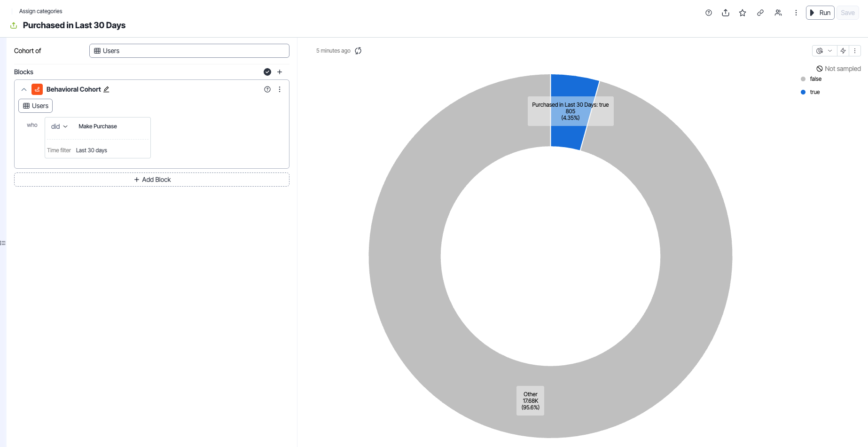868x447 pixels.
Task: Toggle the false legend series
Action: click(815, 79)
